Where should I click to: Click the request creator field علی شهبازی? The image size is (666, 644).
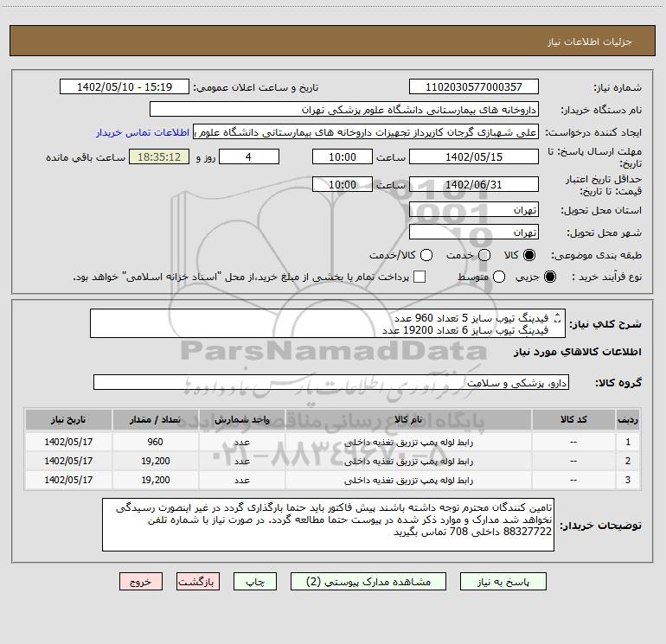(x=366, y=132)
